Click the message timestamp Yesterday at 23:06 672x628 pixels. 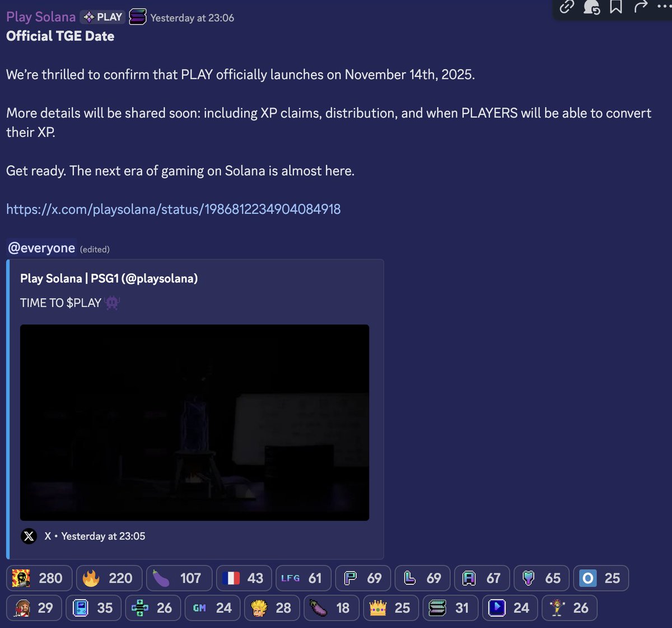coord(192,18)
